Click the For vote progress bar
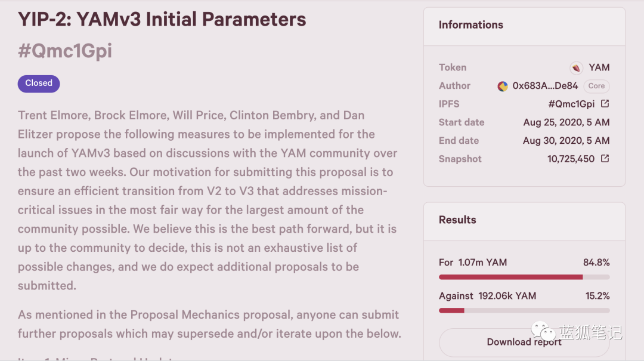This screenshot has height=361, width=644. click(524, 277)
